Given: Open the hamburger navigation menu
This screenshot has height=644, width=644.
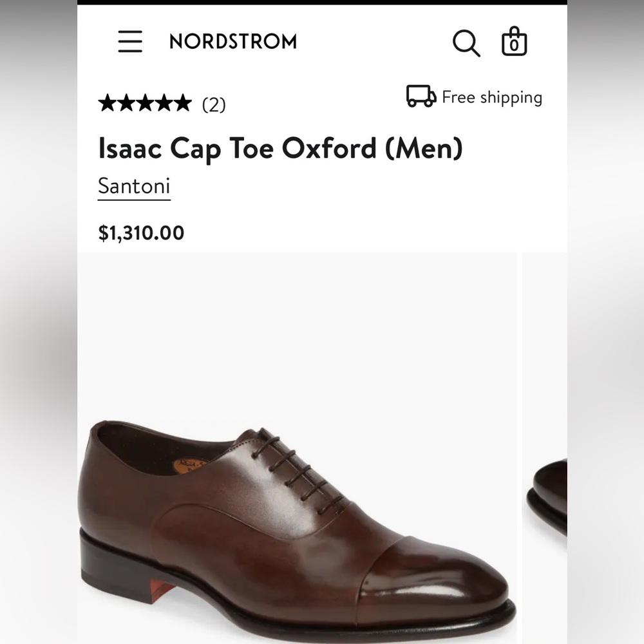Looking at the screenshot, I should (131, 41).
